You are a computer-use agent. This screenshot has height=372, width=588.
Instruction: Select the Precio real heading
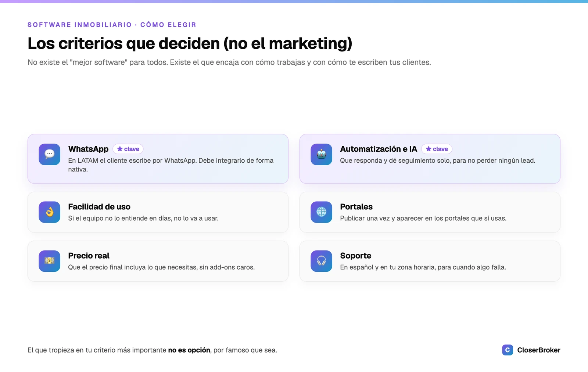89,256
